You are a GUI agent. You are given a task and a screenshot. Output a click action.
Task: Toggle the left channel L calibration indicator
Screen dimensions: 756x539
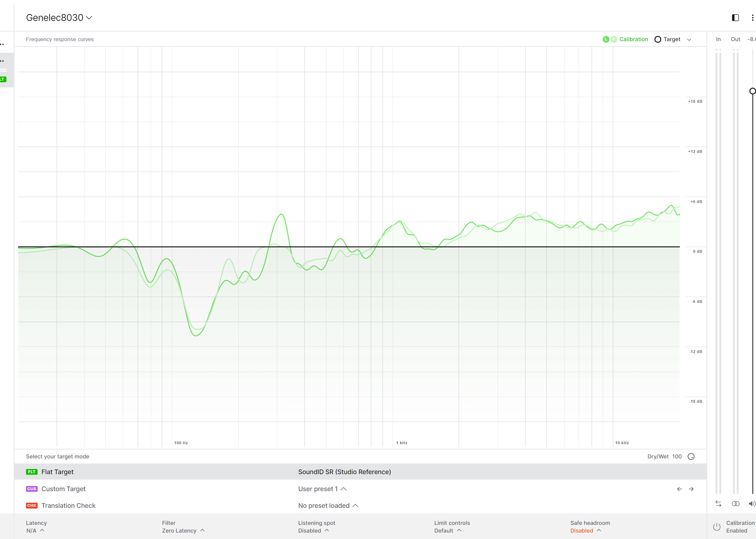(x=606, y=39)
